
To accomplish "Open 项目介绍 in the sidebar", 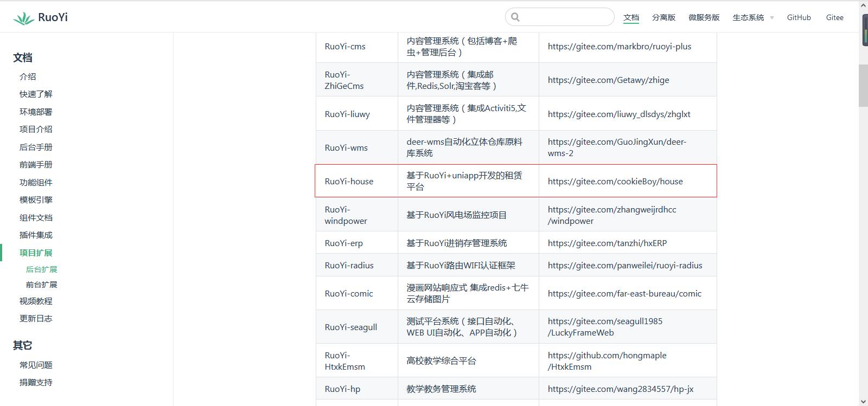I will [36, 129].
